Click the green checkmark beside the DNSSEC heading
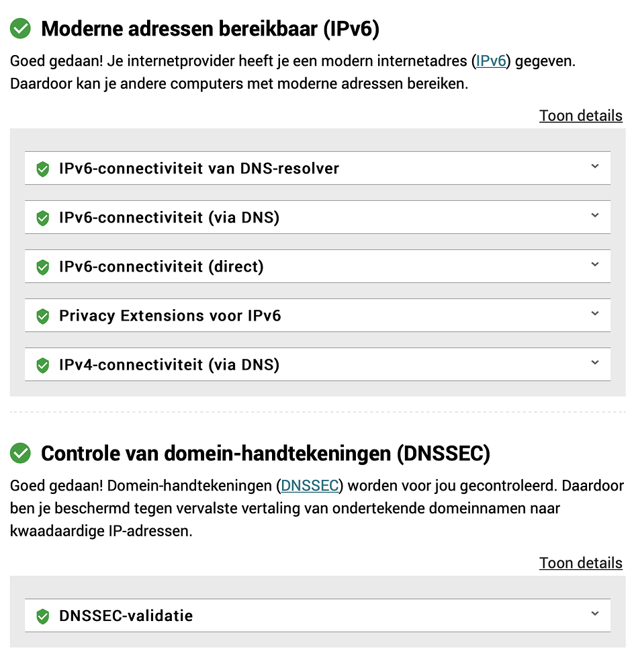This screenshot has width=634, height=672. [19, 453]
